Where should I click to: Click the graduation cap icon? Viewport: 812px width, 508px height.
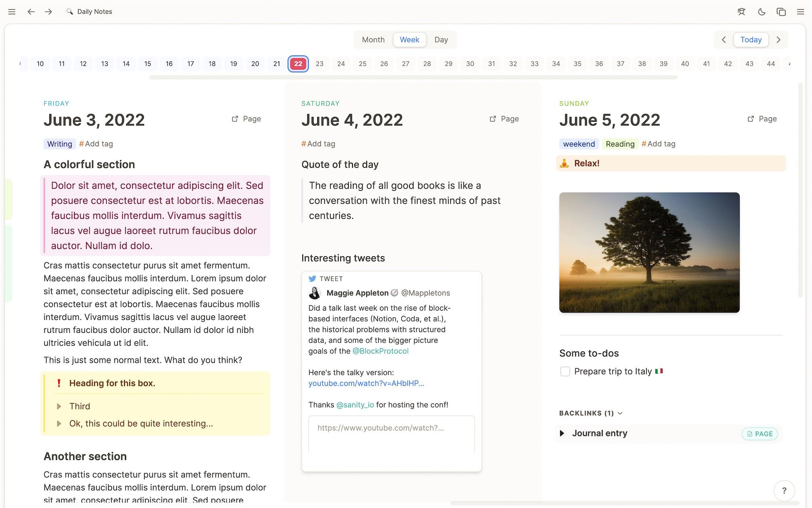(x=741, y=12)
